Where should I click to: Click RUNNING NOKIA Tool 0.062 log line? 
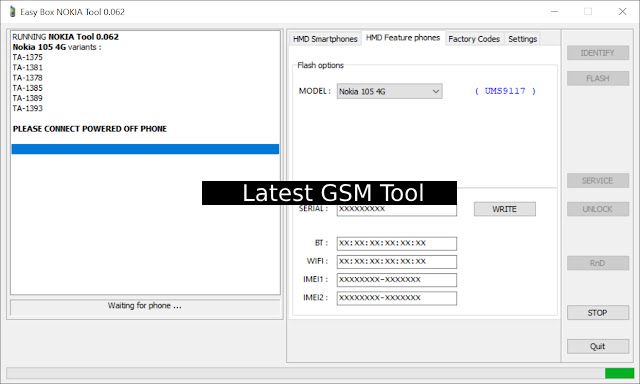point(65,37)
